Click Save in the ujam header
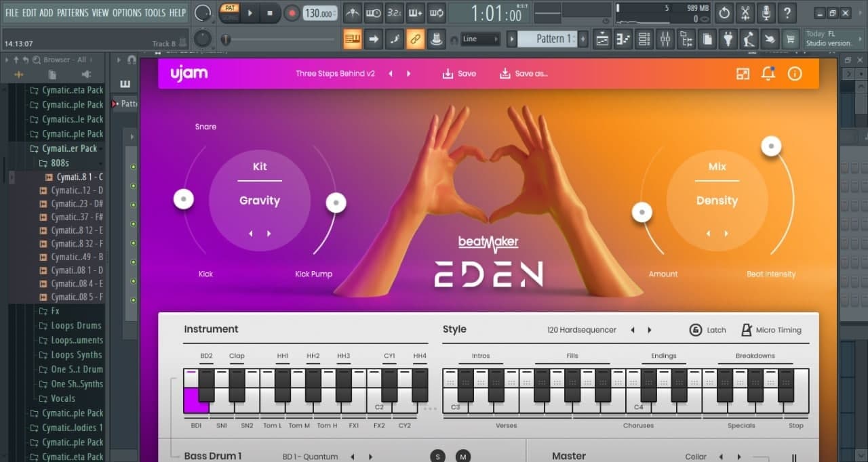The width and height of the screenshot is (868, 462). [x=459, y=73]
